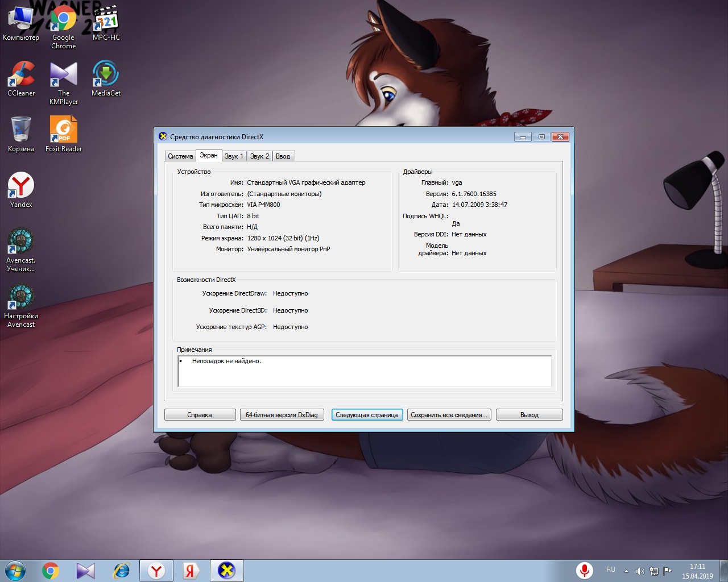This screenshot has height=582, width=728.
Task: Click the value 1280 x 1024 (32 bit) (1Hz)
Action: click(x=283, y=238)
